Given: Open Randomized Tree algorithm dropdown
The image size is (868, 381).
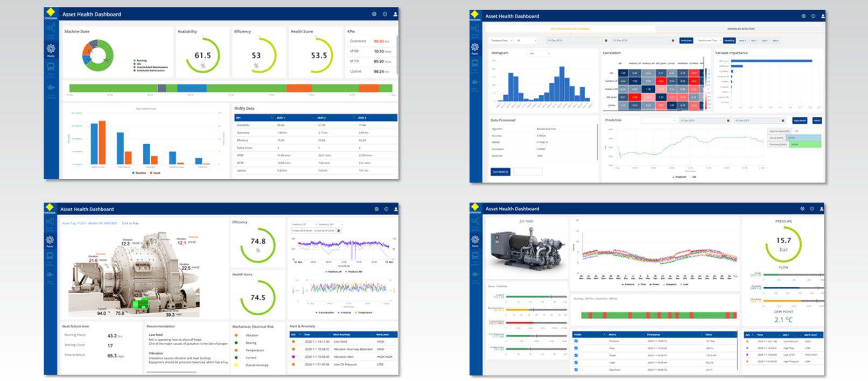Looking at the screenshot, I should point(708,40).
